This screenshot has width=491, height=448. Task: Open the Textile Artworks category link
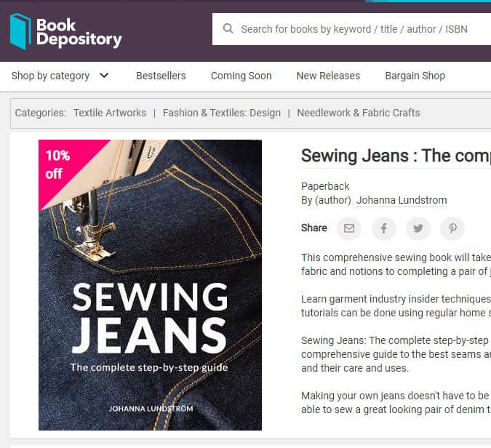(109, 113)
